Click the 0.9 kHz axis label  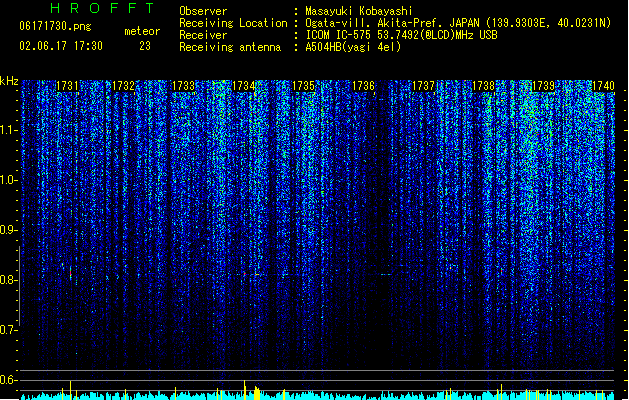(9, 230)
